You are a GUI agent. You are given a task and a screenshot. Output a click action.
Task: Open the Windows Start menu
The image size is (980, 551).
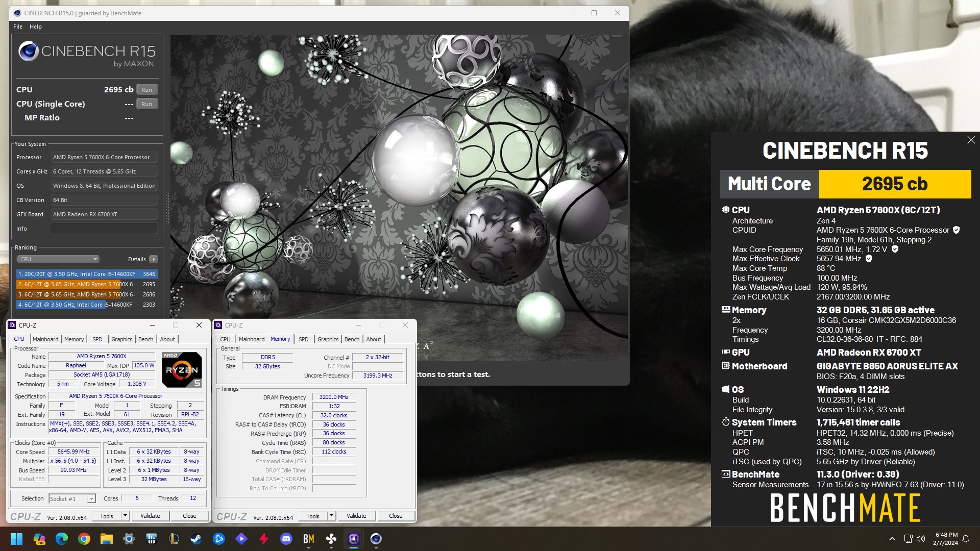16,539
